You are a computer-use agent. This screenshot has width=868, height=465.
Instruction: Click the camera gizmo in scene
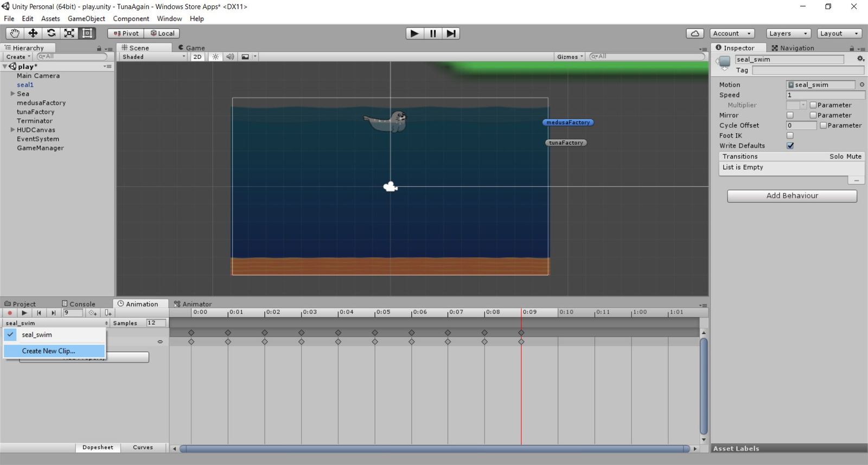click(390, 187)
